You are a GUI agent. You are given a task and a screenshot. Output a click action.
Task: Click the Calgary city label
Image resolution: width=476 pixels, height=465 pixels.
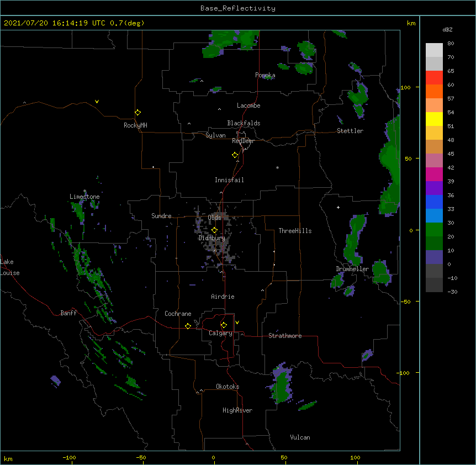click(221, 333)
